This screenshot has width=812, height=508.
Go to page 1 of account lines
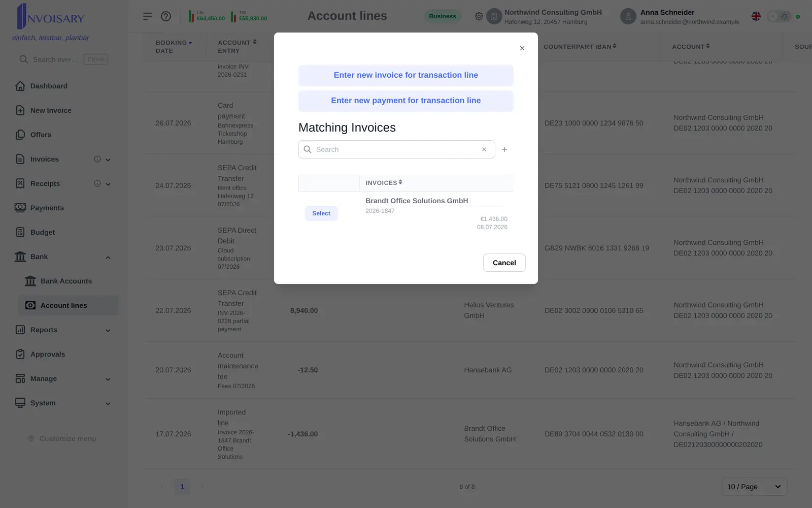point(182,487)
